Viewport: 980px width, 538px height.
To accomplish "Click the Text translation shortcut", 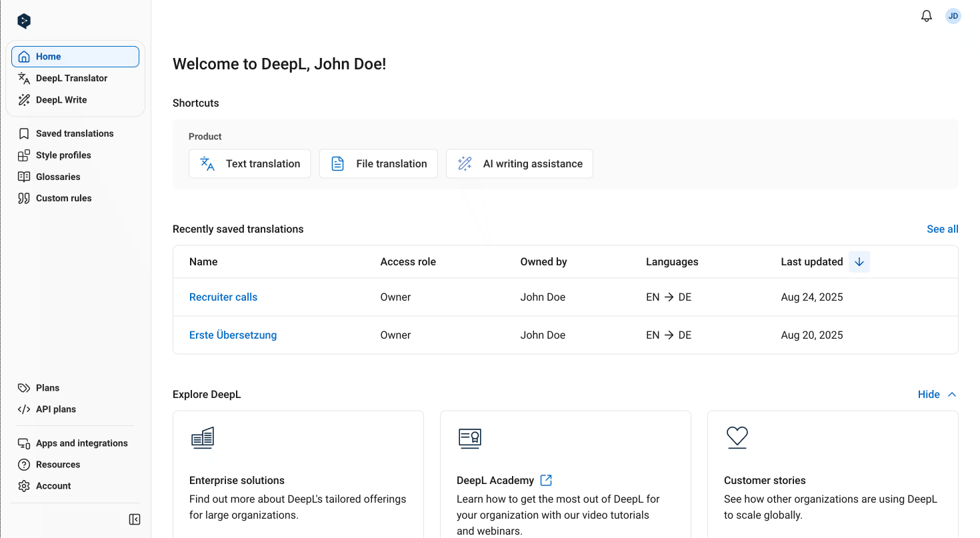I will click(x=250, y=164).
